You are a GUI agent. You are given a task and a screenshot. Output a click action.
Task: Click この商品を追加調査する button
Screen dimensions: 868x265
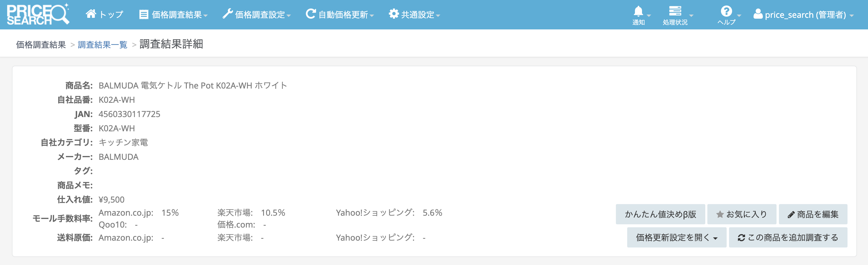click(x=788, y=238)
